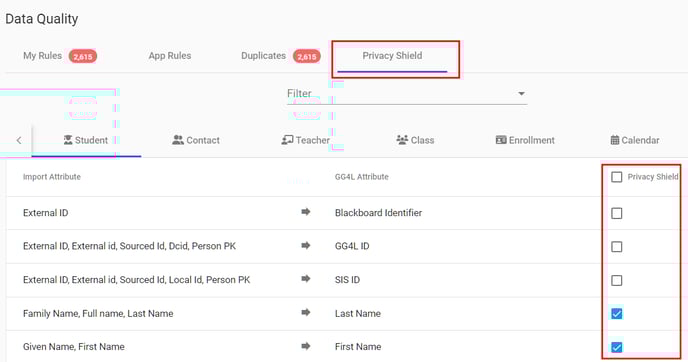This screenshot has height=362, width=688.
Task: Click the My Rules 2,615 count badge
Action: 82,56
